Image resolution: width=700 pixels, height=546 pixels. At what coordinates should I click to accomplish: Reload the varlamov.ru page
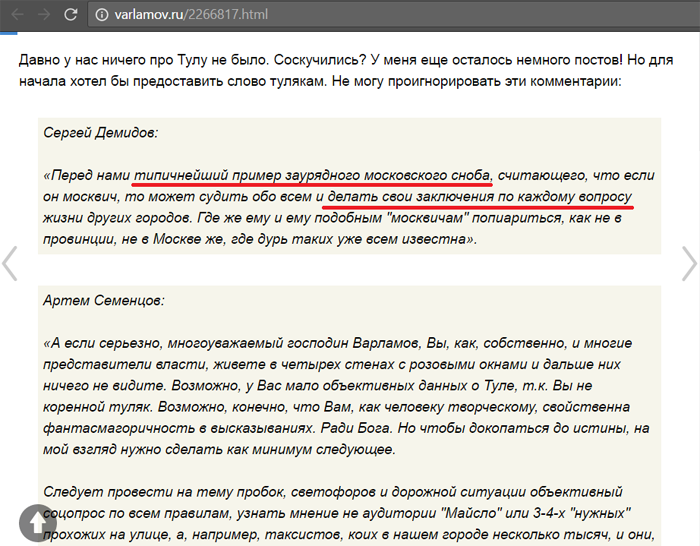click(x=71, y=15)
